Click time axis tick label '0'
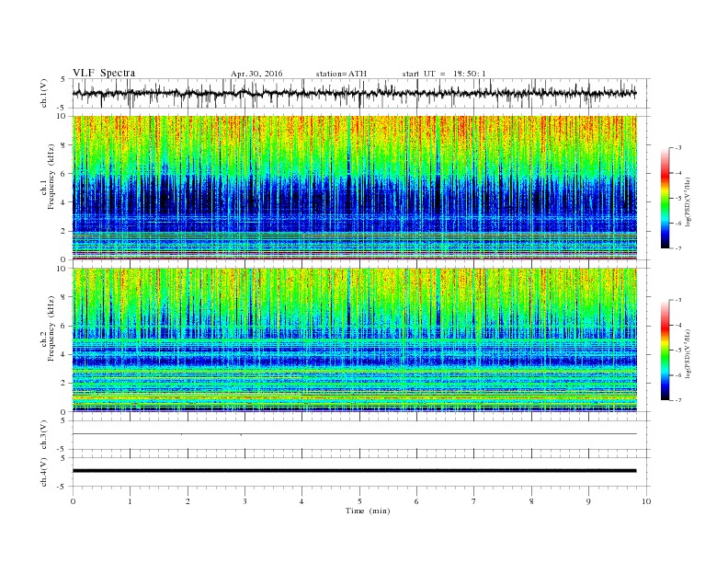728x563 pixels. 73,501
